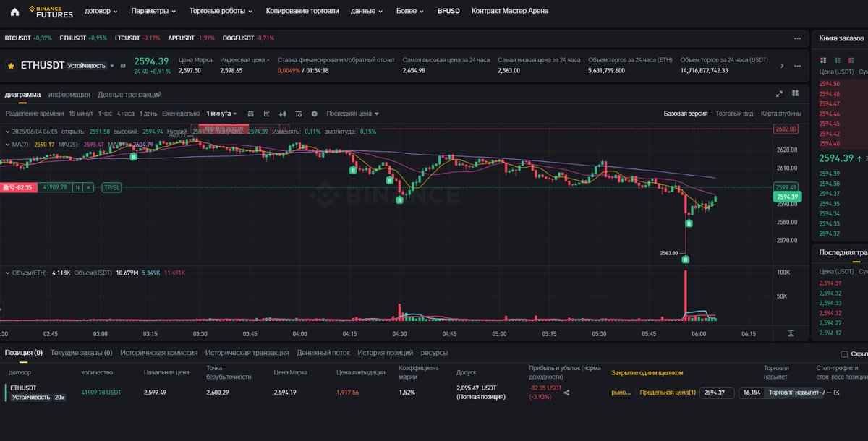
Task: Switch chart to «Торговый вид»
Action: pos(734,114)
